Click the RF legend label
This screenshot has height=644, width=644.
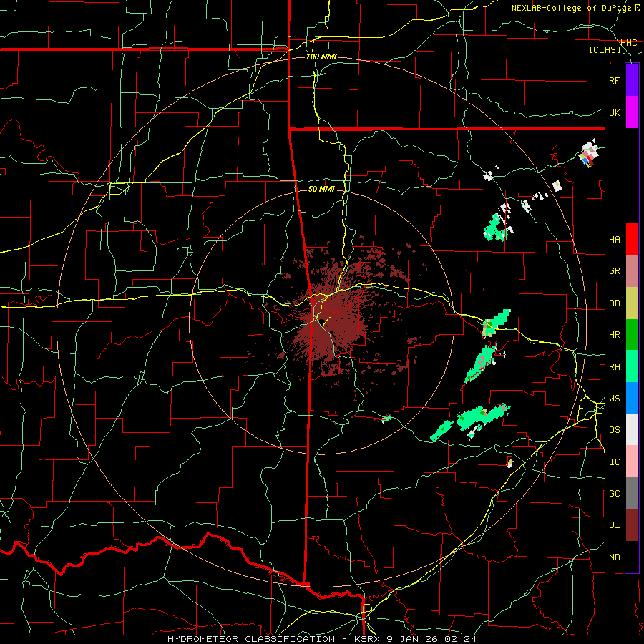[x=614, y=80]
